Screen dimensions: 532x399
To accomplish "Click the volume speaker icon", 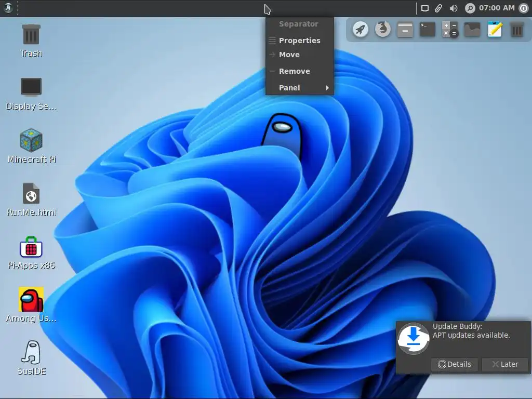I will coord(453,8).
